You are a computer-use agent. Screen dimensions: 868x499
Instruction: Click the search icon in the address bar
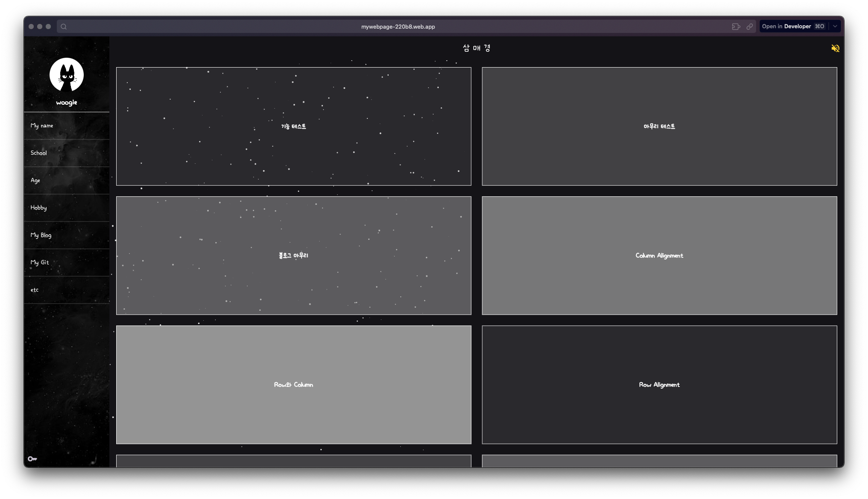point(64,27)
